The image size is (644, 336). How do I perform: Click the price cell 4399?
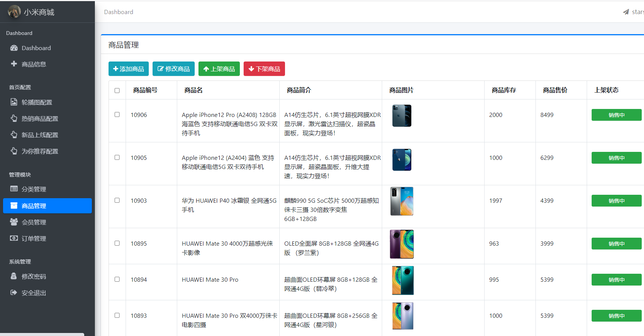tap(547, 200)
